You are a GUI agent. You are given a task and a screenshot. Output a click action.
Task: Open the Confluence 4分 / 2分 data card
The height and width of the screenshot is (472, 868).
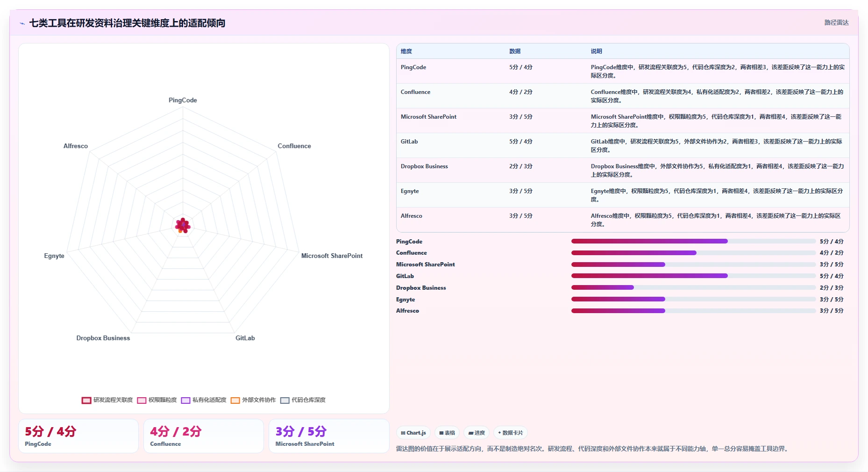[x=204, y=436]
